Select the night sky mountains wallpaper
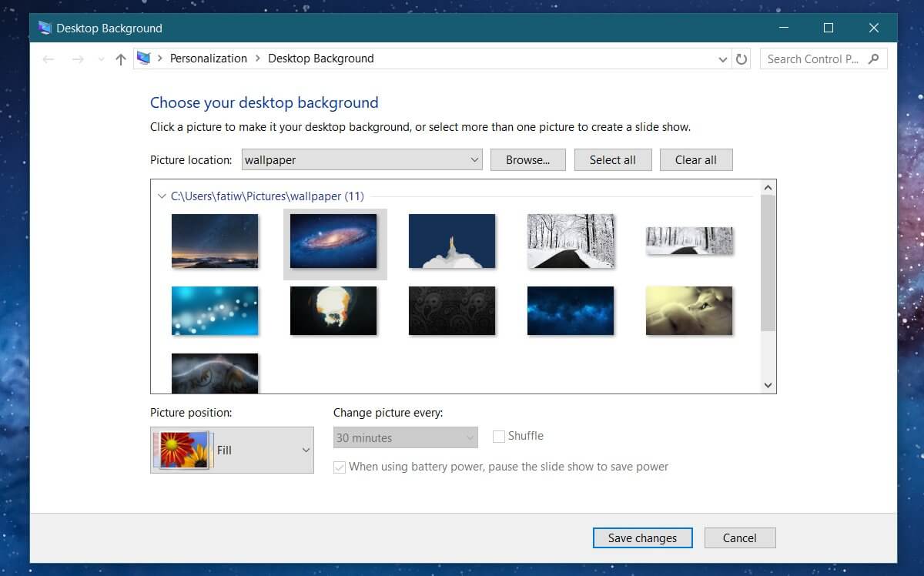 pos(215,241)
